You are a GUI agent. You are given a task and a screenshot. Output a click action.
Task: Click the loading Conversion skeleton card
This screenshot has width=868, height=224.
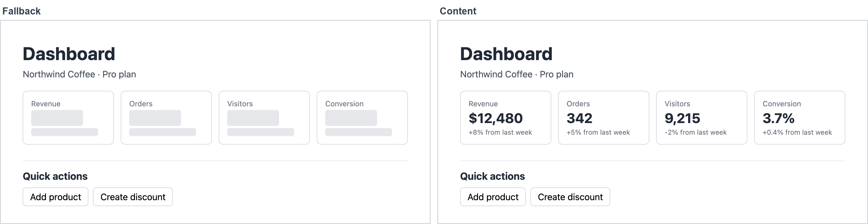(x=363, y=118)
